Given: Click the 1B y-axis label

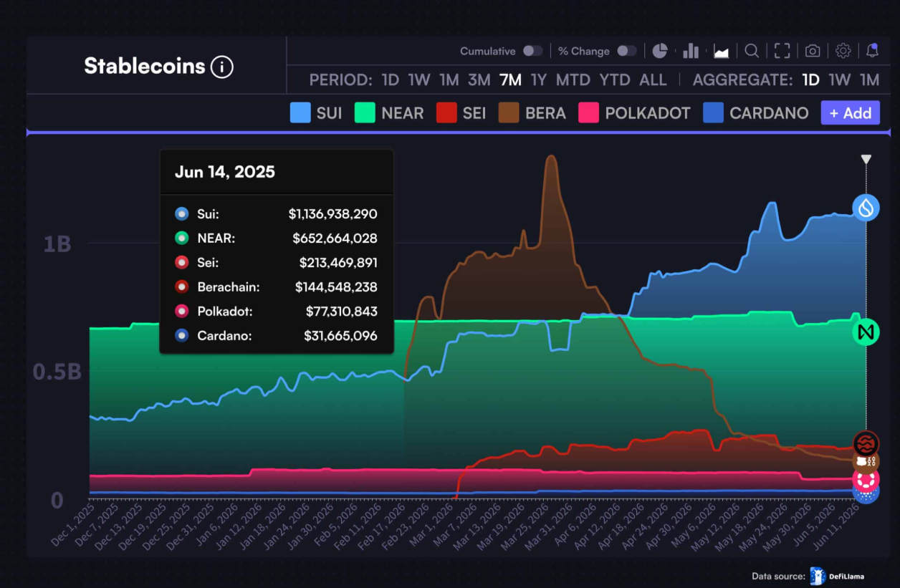Looking at the screenshot, I should coord(57,244).
